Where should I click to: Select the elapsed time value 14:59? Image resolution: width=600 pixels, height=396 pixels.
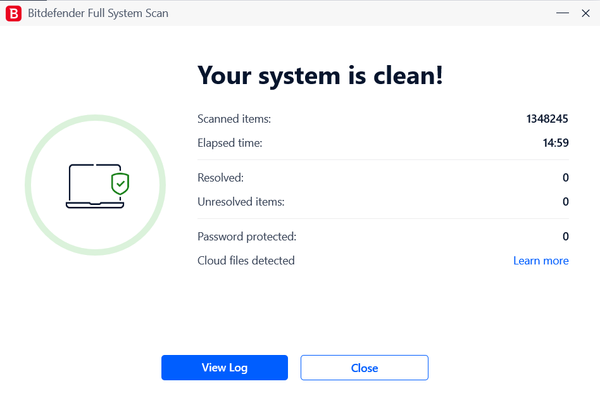coord(556,143)
